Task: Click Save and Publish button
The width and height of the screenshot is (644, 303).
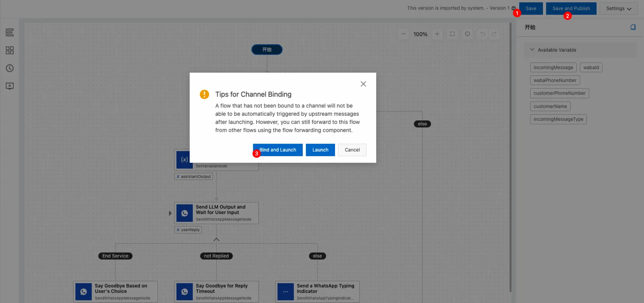Action: [x=571, y=9]
